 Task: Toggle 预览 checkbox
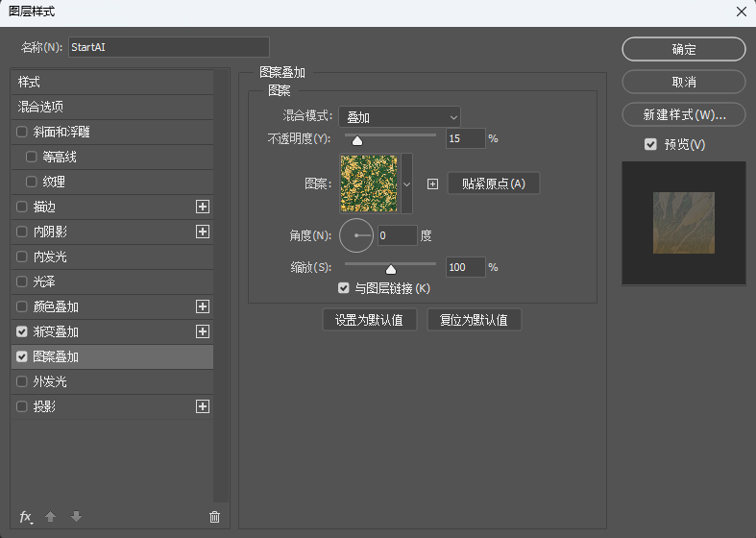[650, 144]
